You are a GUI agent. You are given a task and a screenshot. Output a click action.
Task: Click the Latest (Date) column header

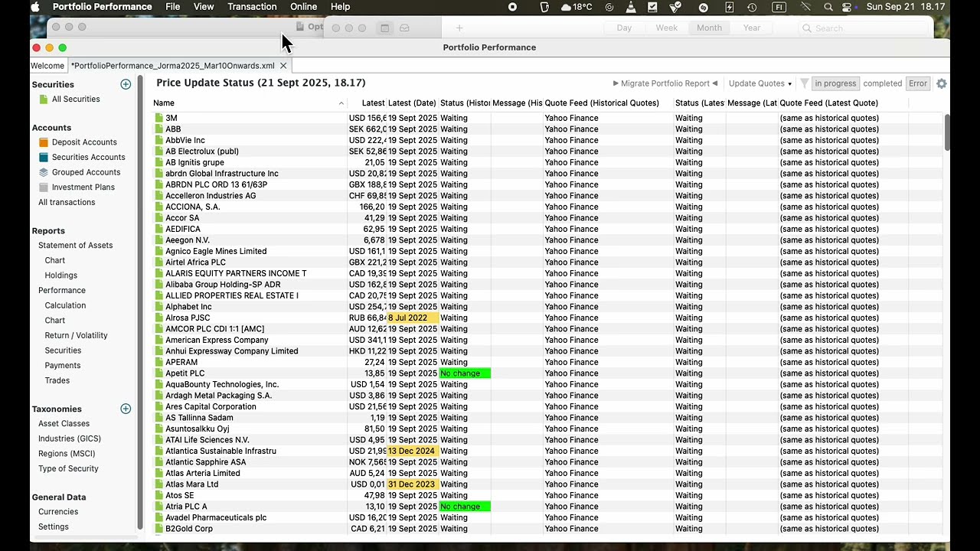[412, 103]
